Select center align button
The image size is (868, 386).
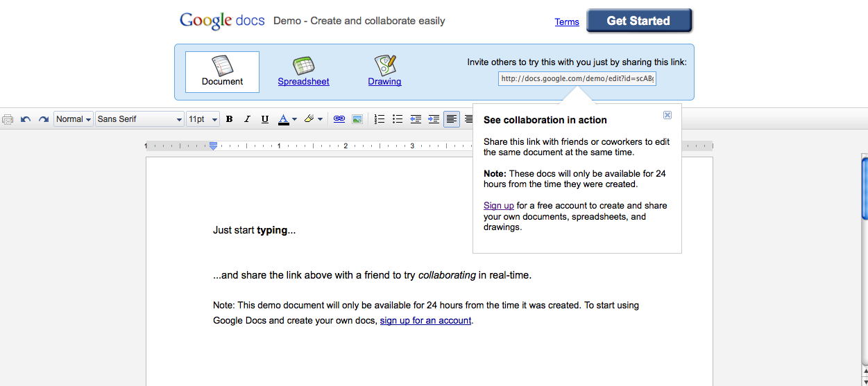pos(468,119)
